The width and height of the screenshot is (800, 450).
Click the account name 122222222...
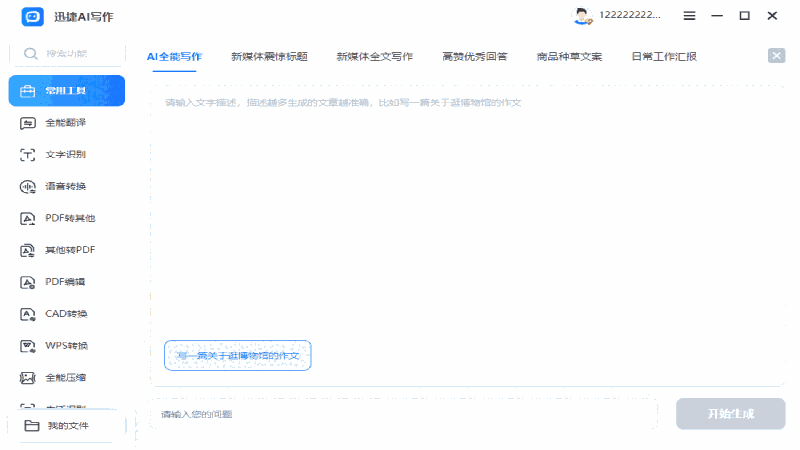click(630, 15)
